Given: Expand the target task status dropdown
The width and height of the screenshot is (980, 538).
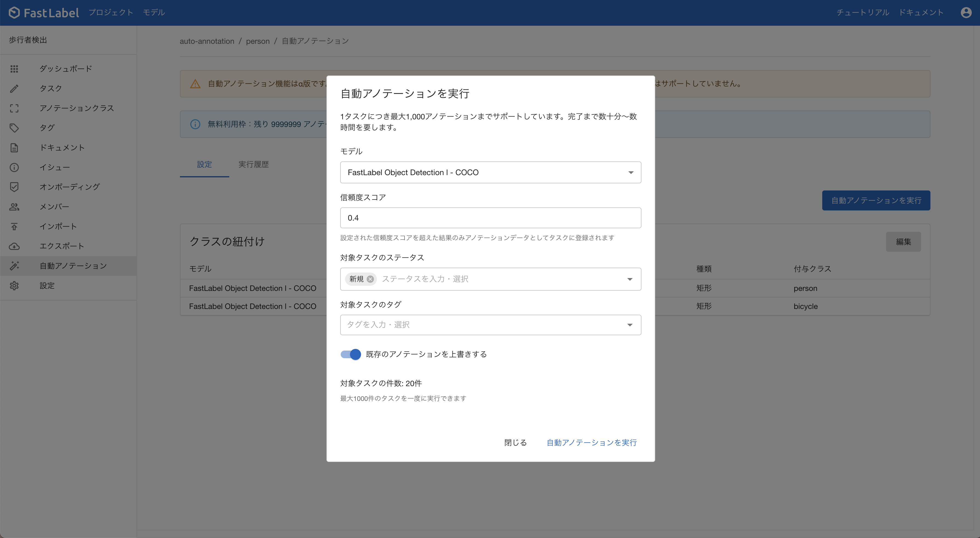Looking at the screenshot, I should pos(630,279).
